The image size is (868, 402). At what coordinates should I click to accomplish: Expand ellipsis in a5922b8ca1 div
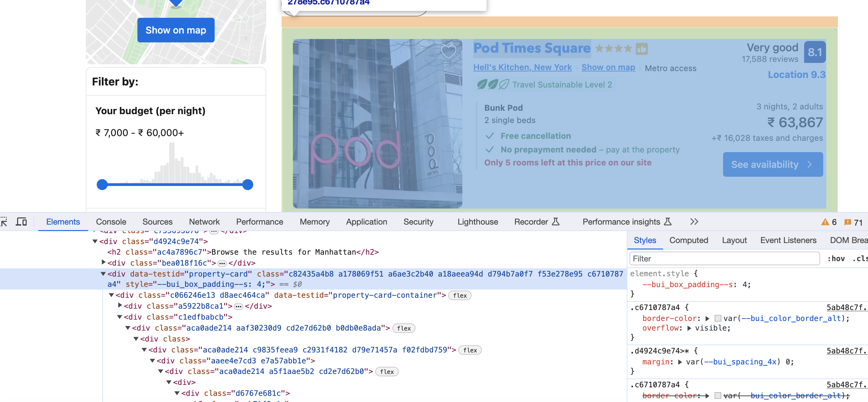point(239,306)
